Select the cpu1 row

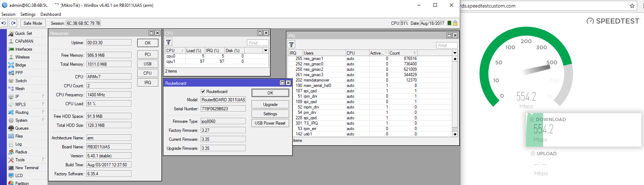click(x=216, y=61)
